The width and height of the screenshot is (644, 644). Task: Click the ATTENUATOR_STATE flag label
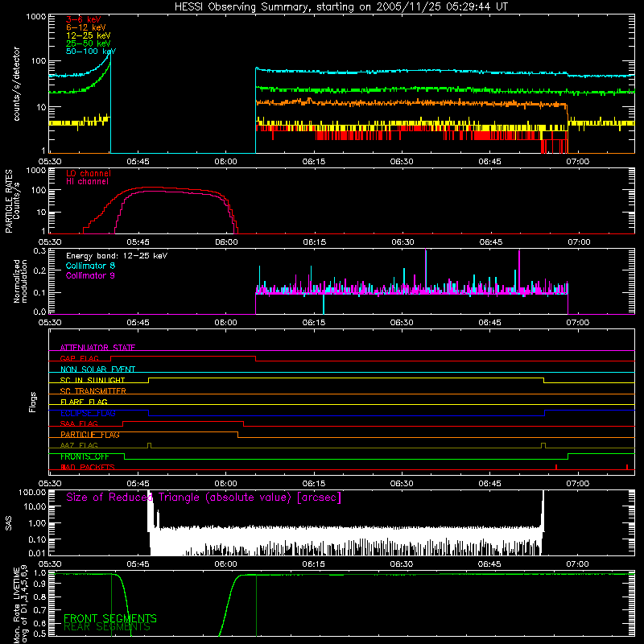point(97,348)
